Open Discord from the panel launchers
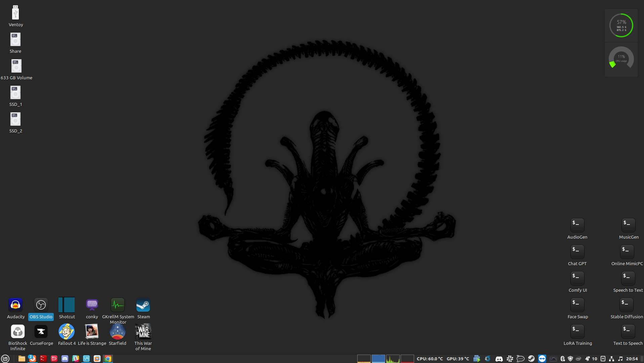This screenshot has width=644, height=363. (65, 359)
